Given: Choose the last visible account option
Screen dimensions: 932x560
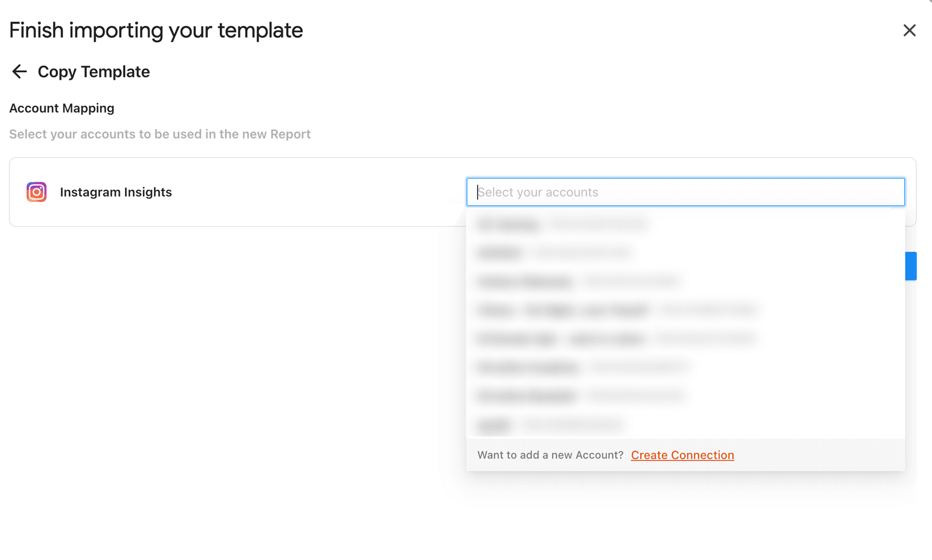Looking at the screenshot, I should tap(685, 424).
